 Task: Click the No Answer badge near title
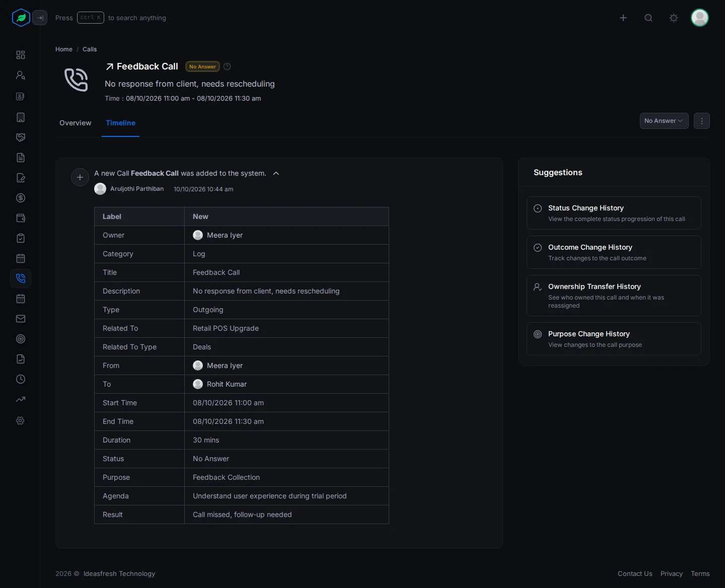coord(202,66)
